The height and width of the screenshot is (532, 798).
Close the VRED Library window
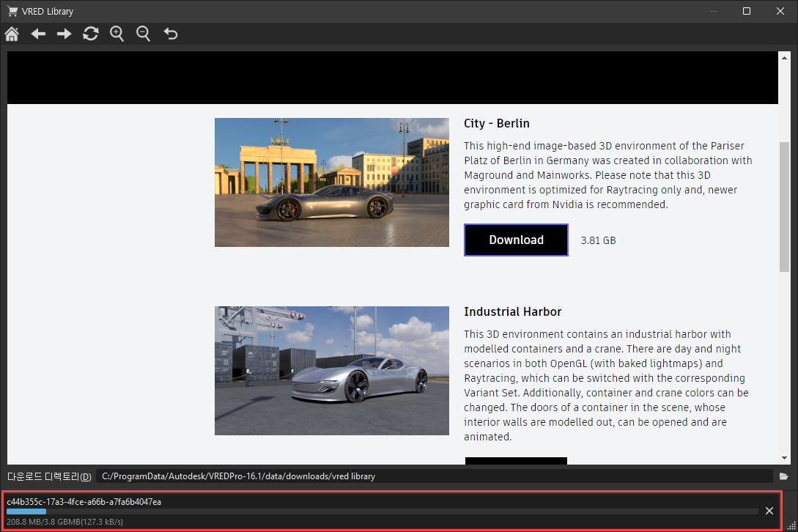click(780, 11)
